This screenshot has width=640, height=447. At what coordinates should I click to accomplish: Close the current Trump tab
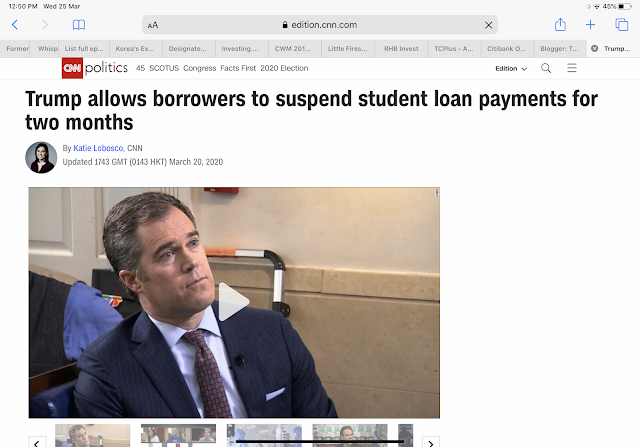point(595,49)
